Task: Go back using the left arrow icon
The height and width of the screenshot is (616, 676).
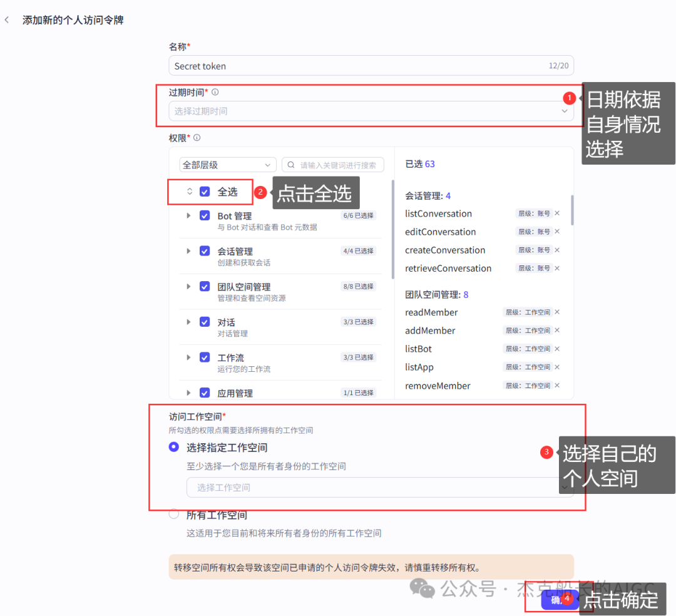Action: coord(6,20)
